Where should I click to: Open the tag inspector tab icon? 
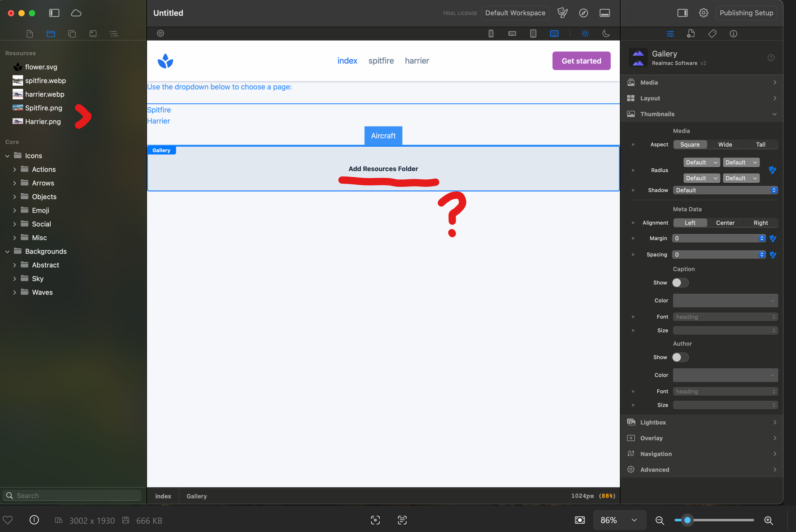pos(712,34)
